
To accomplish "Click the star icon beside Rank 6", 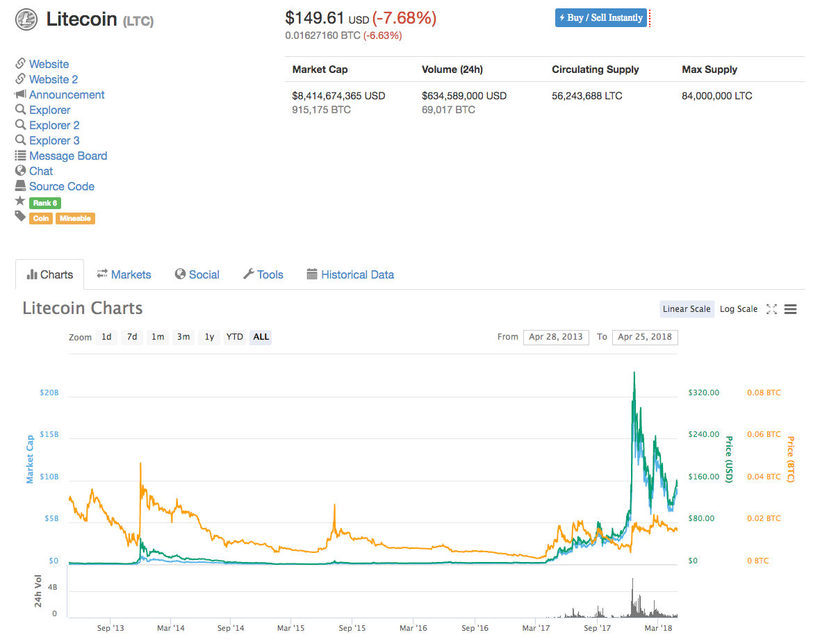I will click(x=20, y=201).
